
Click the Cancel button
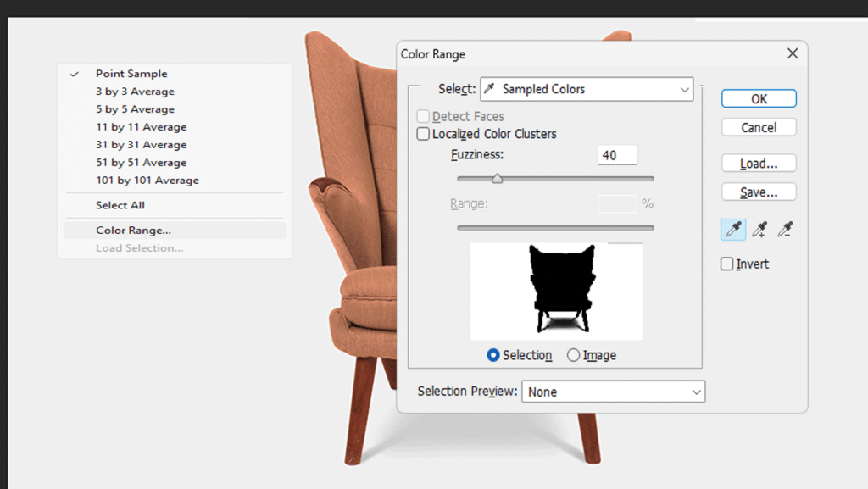tap(759, 127)
